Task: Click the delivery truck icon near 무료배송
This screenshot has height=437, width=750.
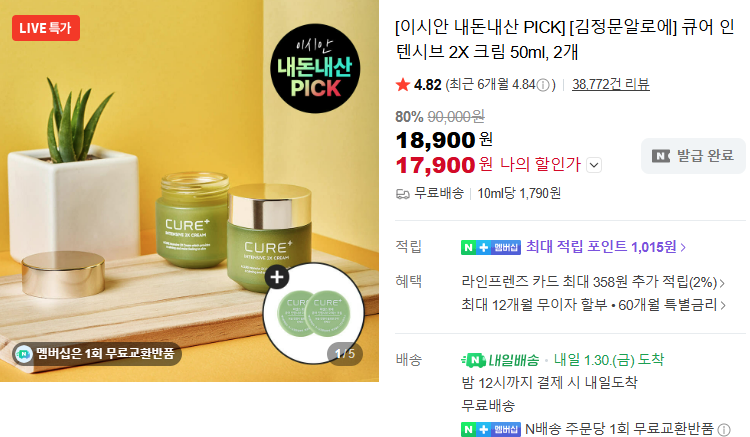Action: (403, 194)
